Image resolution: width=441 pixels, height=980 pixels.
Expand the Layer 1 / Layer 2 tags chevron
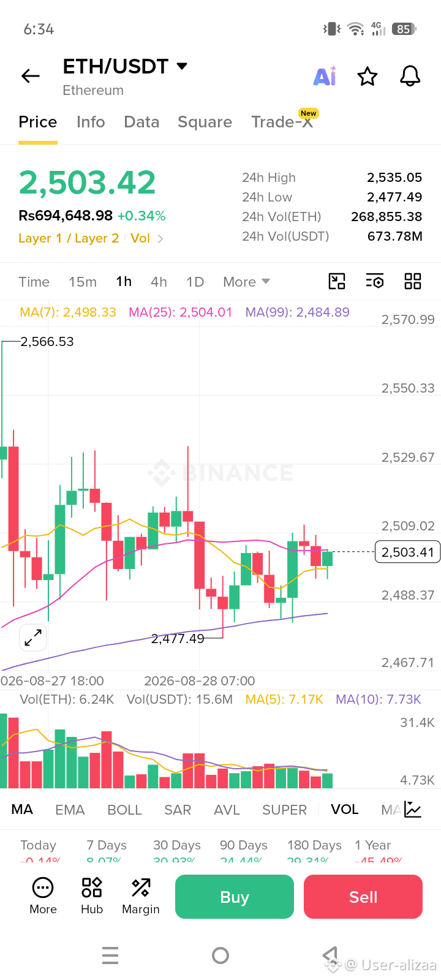160,239
